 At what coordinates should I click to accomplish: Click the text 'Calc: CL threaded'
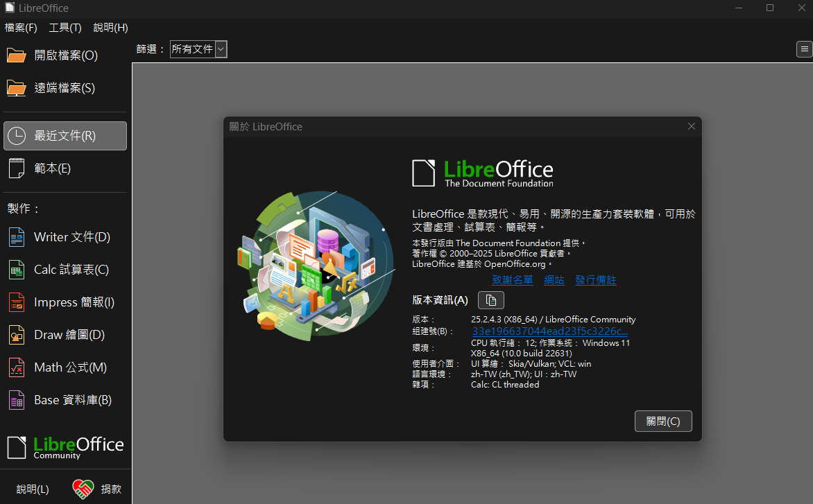pyautogui.click(x=505, y=385)
